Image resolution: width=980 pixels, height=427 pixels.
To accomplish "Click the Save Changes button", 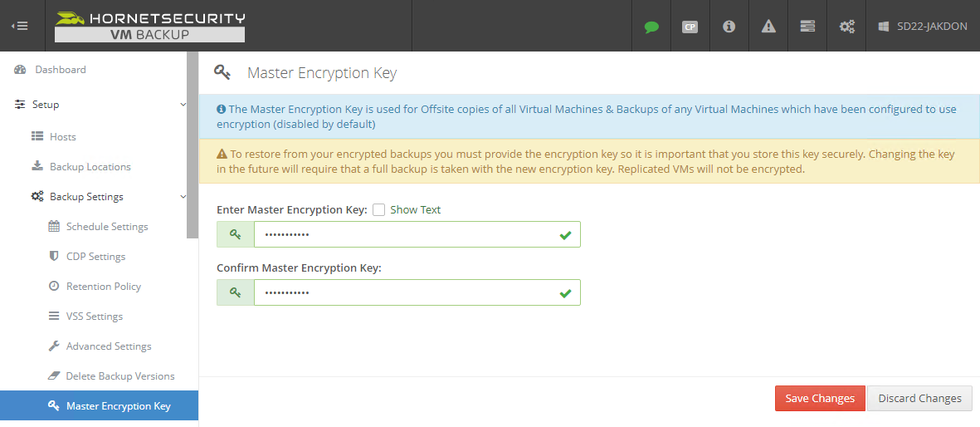I will tap(820, 399).
